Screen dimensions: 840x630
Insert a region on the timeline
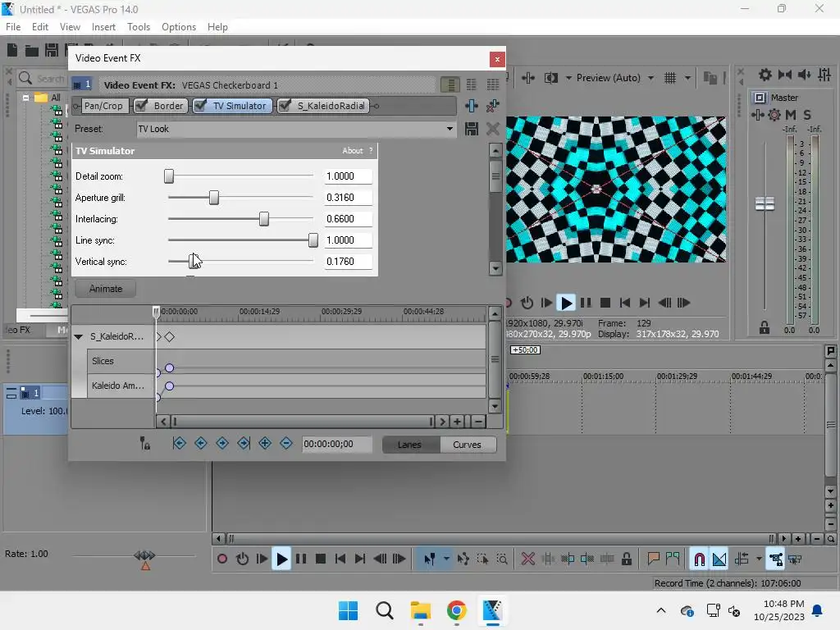(x=673, y=559)
